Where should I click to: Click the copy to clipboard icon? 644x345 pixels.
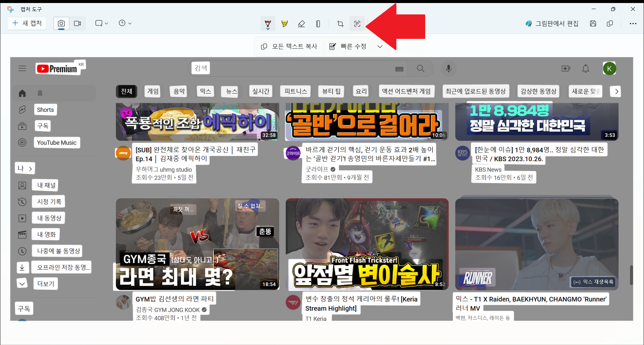tap(610, 23)
